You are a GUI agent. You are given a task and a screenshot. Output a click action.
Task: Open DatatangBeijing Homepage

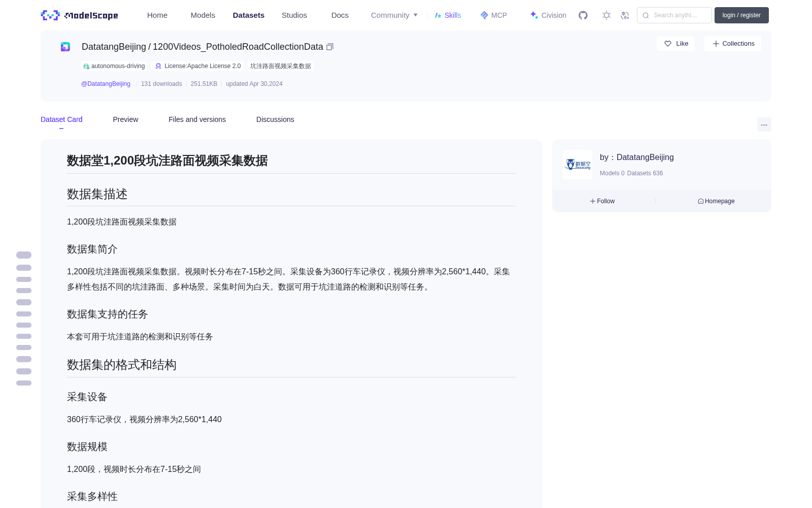[x=716, y=201]
